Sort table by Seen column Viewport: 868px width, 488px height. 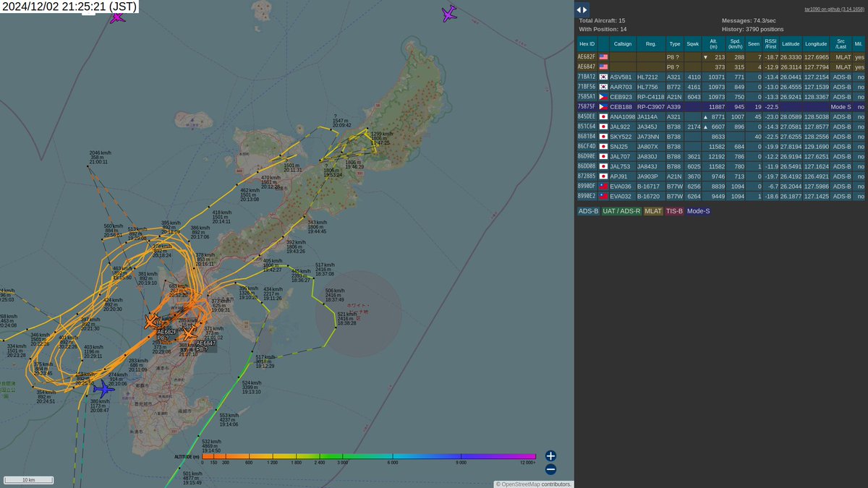(754, 43)
